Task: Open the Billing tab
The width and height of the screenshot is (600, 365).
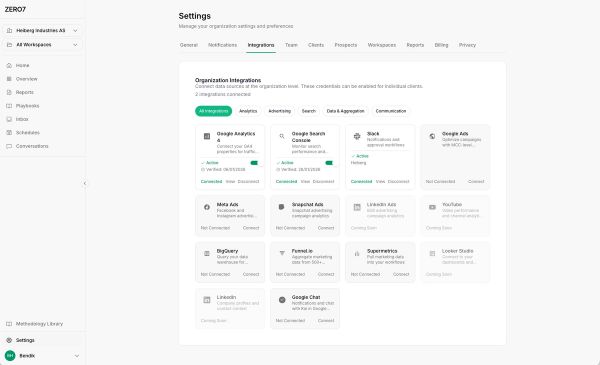Action: pyautogui.click(x=441, y=45)
